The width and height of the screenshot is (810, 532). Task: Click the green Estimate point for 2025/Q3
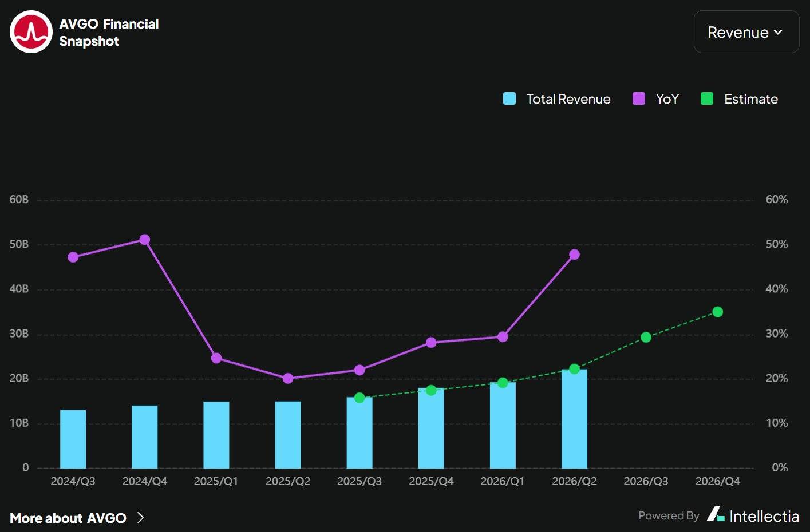pos(359,398)
